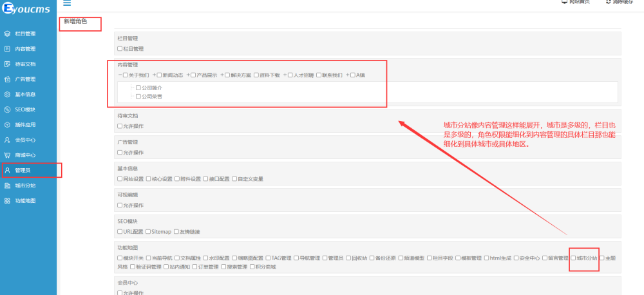Check 城市分站 checkbox under 功能地图
This screenshot has height=295, width=644.
pyautogui.click(x=573, y=258)
